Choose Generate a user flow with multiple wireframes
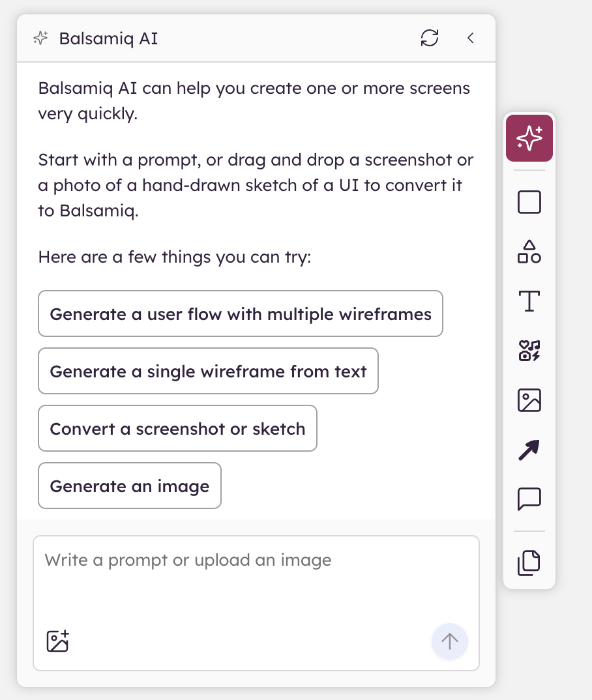Image resolution: width=592 pixels, height=700 pixels. (241, 314)
